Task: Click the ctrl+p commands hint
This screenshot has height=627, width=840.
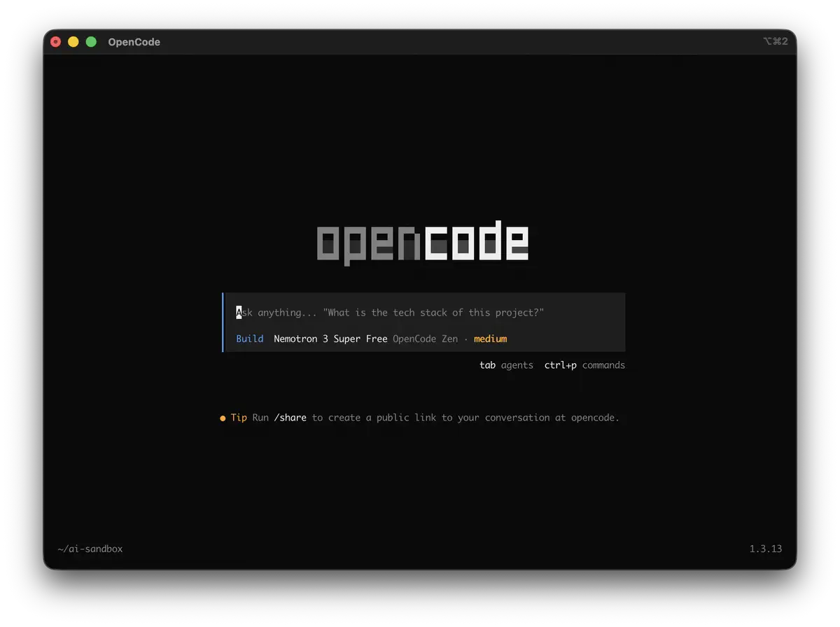Action: point(584,365)
